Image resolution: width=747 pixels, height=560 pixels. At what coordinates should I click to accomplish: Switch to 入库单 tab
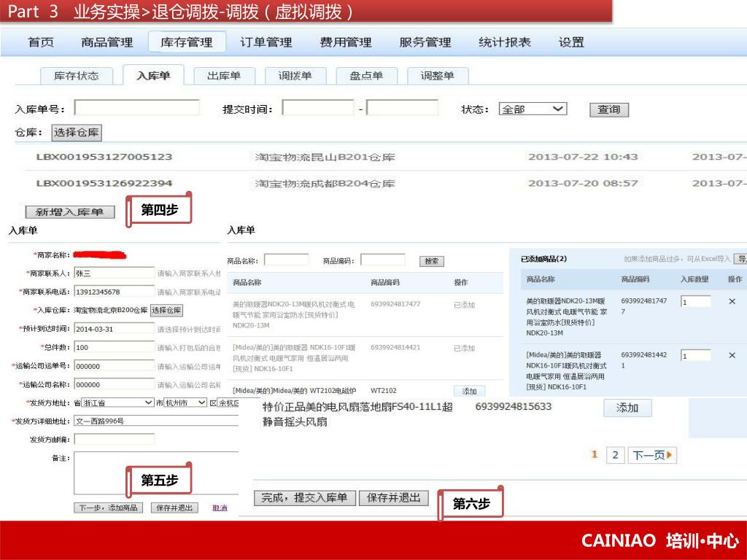tap(153, 75)
